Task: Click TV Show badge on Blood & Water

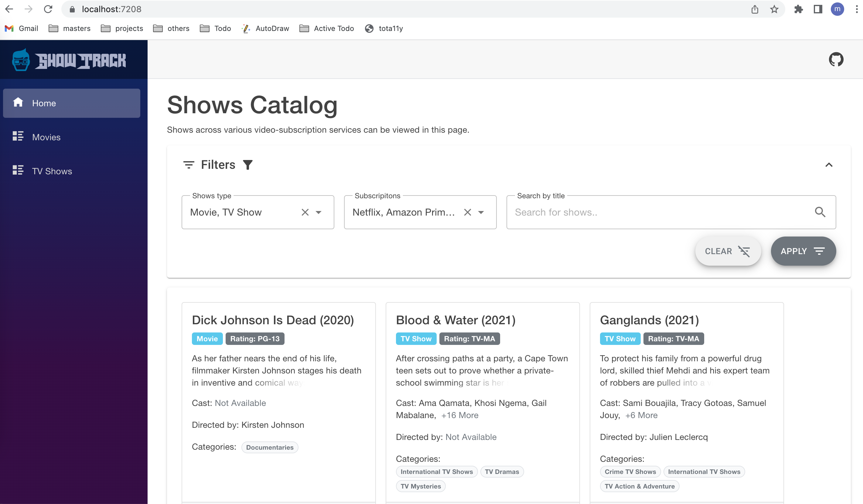Action: (416, 339)
